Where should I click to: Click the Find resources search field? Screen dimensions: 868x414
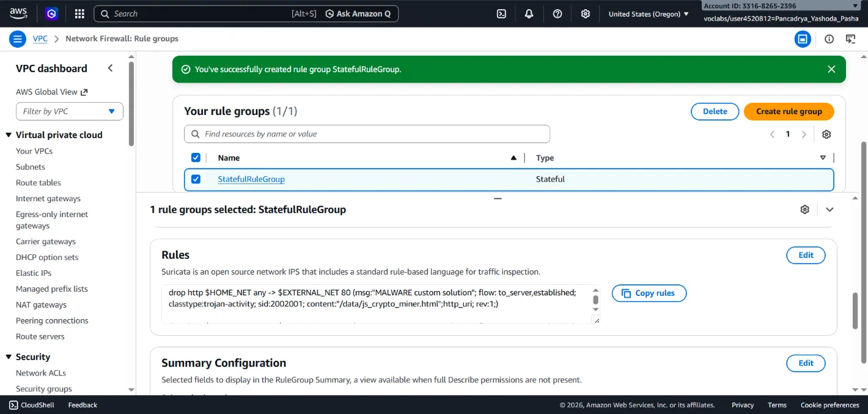(367, 134)
